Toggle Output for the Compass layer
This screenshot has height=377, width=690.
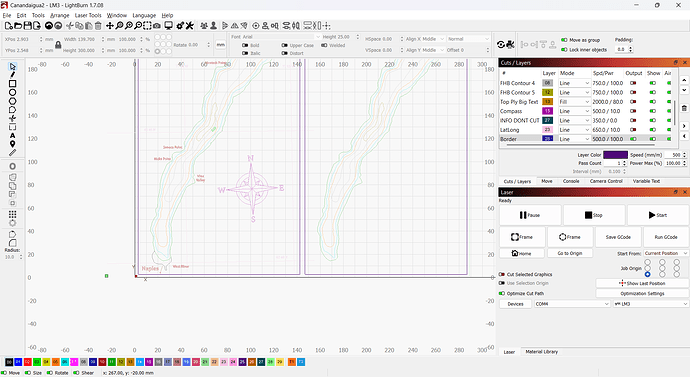633,111
